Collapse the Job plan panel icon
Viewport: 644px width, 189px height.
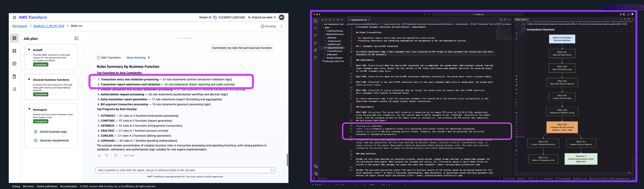click(76, 38)
